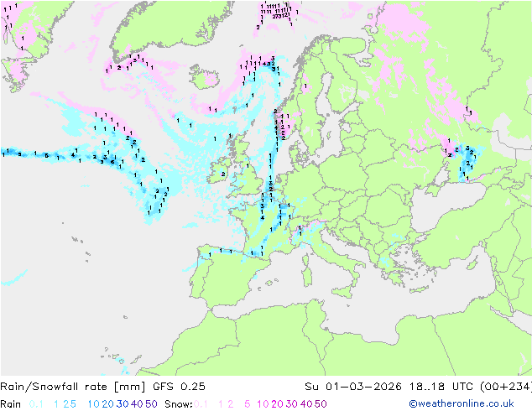Screen dimensions: 532x411
Task: Click the Snow legend value 5
Action: tap(247, 404)
